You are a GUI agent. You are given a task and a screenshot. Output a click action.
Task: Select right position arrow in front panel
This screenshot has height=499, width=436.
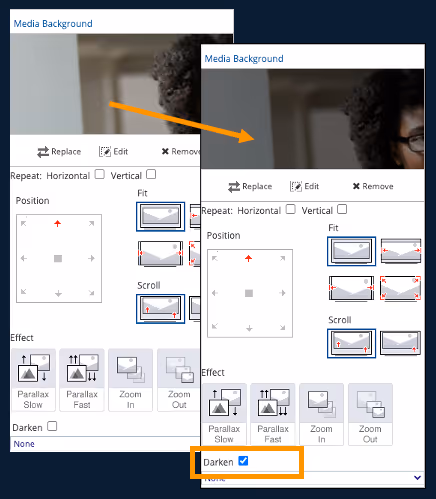click(x=283, y=293)
